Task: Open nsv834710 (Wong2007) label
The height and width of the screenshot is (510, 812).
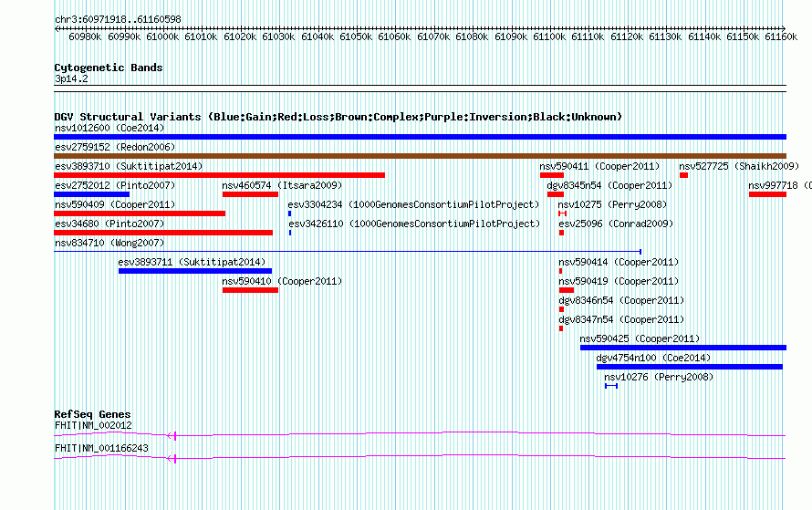Action: pyautogui.click(x=109, y=243)
